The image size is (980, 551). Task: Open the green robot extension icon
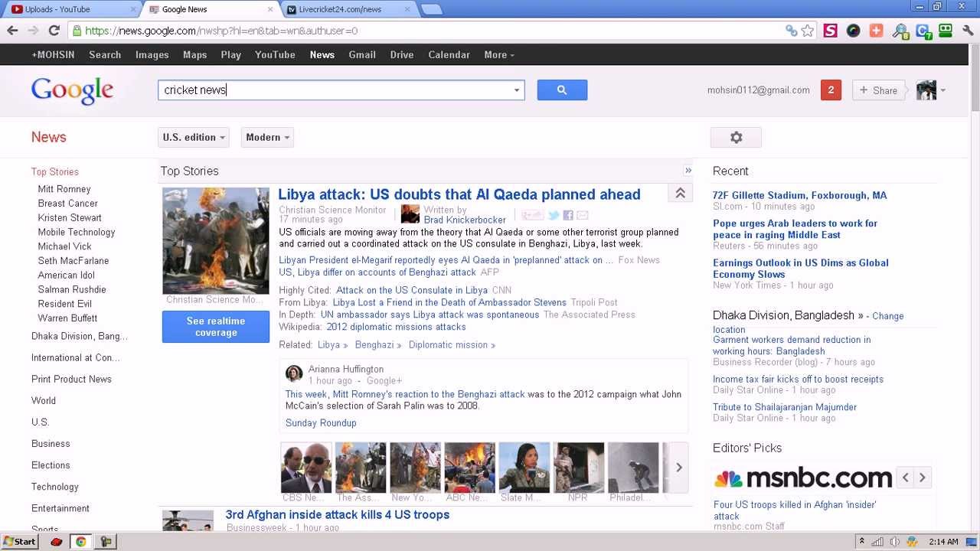point(946,31)
